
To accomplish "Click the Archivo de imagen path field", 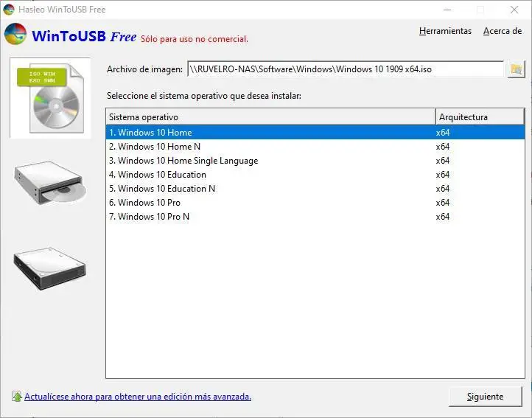I will click(x=346, y=69).
